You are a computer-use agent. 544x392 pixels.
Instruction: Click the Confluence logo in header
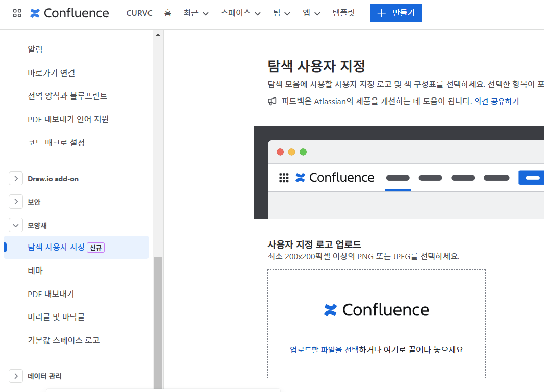pos(69,13)
